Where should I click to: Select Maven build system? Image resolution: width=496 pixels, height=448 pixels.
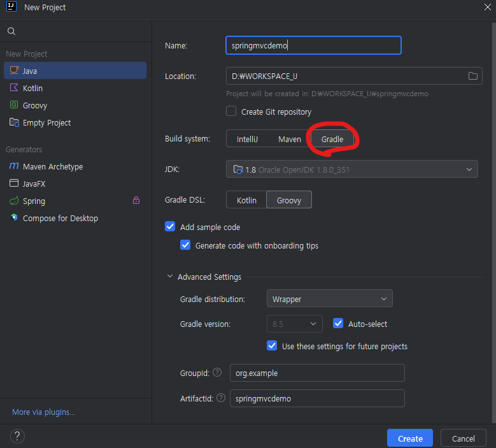pyautogui.click(x=290, y=139)
